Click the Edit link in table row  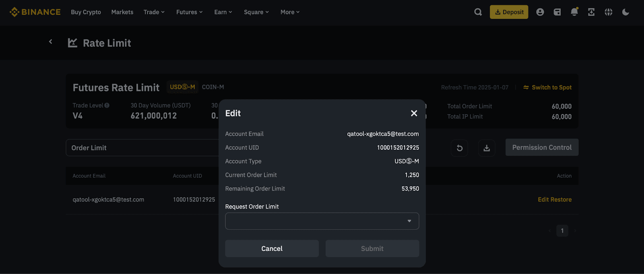coord(542,199)
